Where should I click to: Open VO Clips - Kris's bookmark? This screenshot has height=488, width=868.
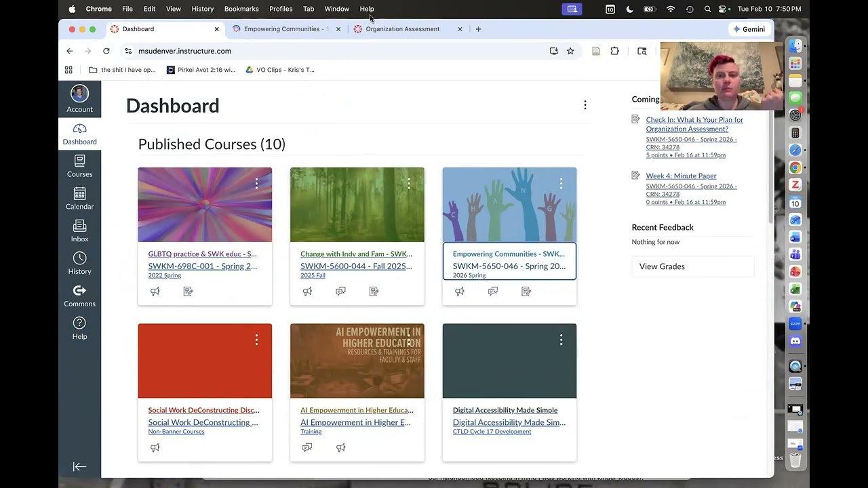[280, 70]
